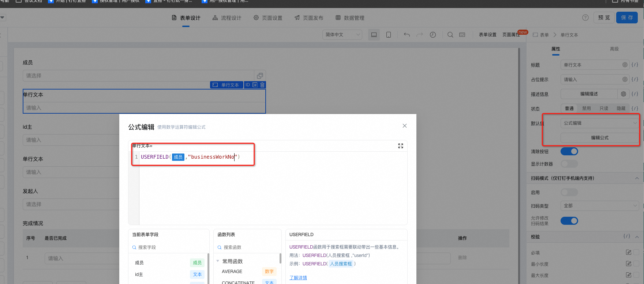Enable the 扫码模式 启用 switch
The image size is (644, 284).
(x=569, y=192)
